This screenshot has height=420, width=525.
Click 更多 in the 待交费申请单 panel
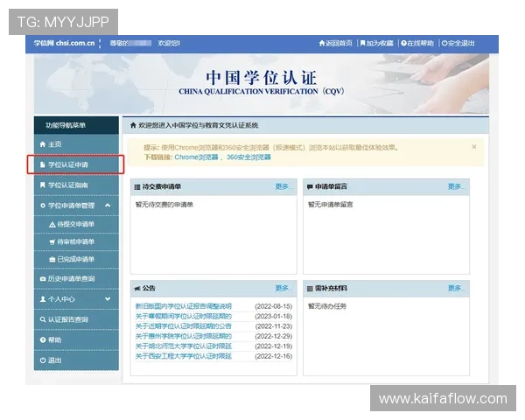(283, 186)
